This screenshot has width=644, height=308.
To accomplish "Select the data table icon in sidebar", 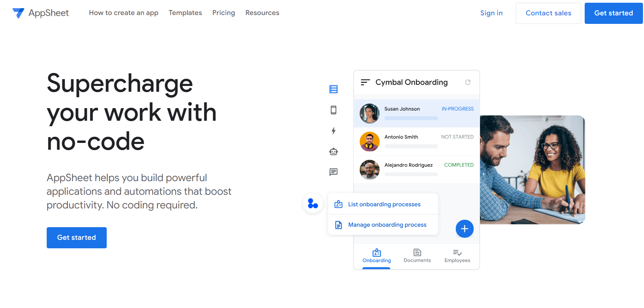I will click(x=333, y=89).
